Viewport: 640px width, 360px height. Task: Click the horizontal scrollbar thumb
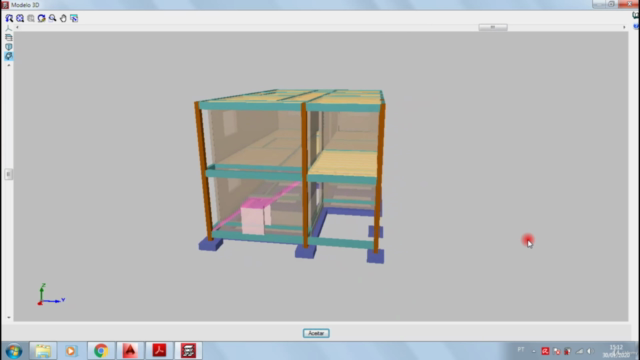click(x=493, y=27)
